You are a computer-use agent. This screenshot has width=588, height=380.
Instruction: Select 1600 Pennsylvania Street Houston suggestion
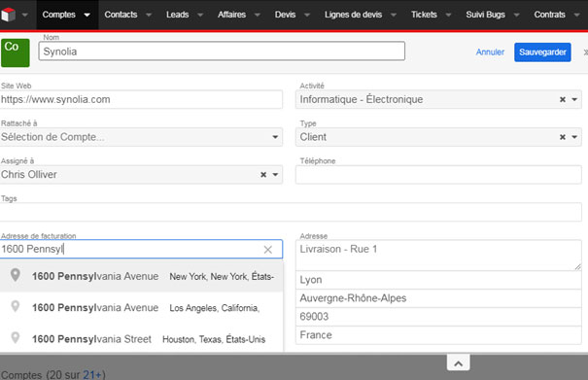pyautogui.click(x=141, y=339)
